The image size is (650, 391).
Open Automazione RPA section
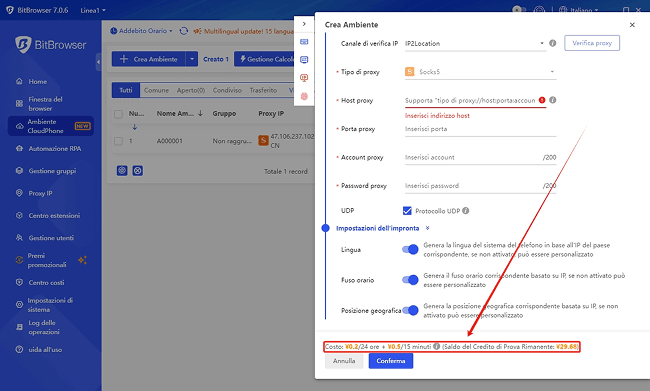(x=54, y=148)
